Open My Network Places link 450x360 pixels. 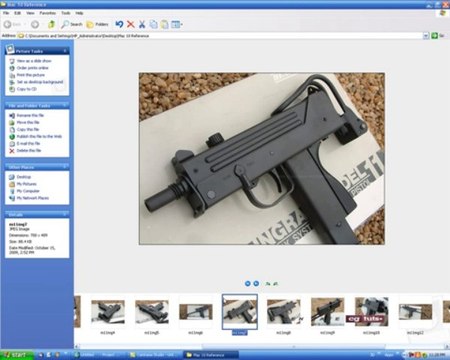29,198
